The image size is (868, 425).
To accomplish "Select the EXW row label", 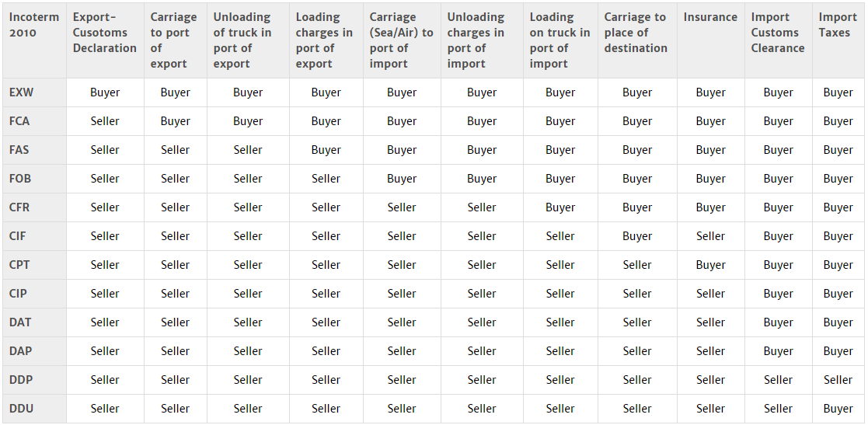I will point(22,92).
